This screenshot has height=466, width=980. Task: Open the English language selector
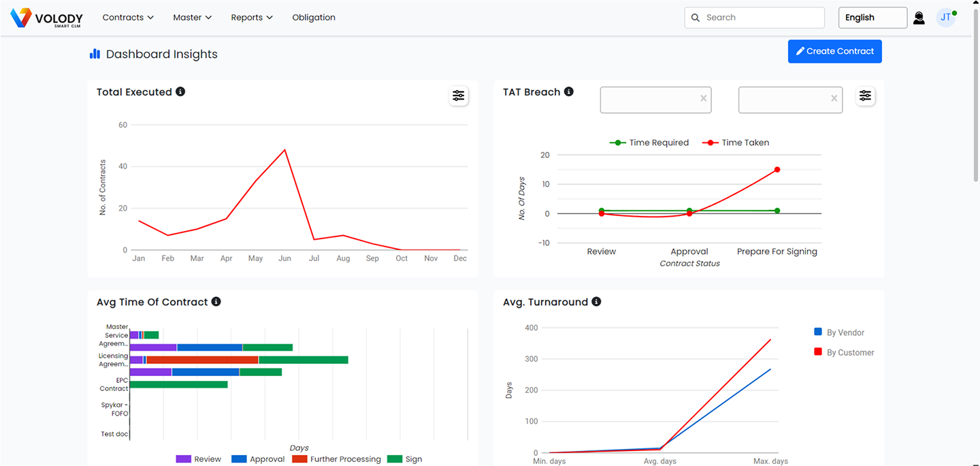tap(872, 18)
